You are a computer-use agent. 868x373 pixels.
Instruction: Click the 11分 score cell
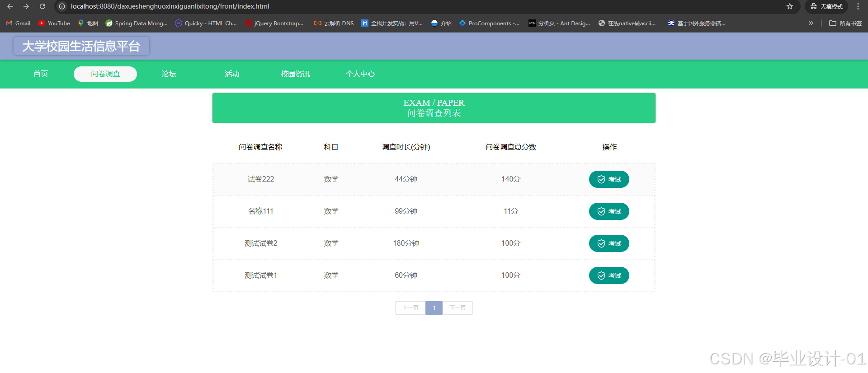(511, 211)
